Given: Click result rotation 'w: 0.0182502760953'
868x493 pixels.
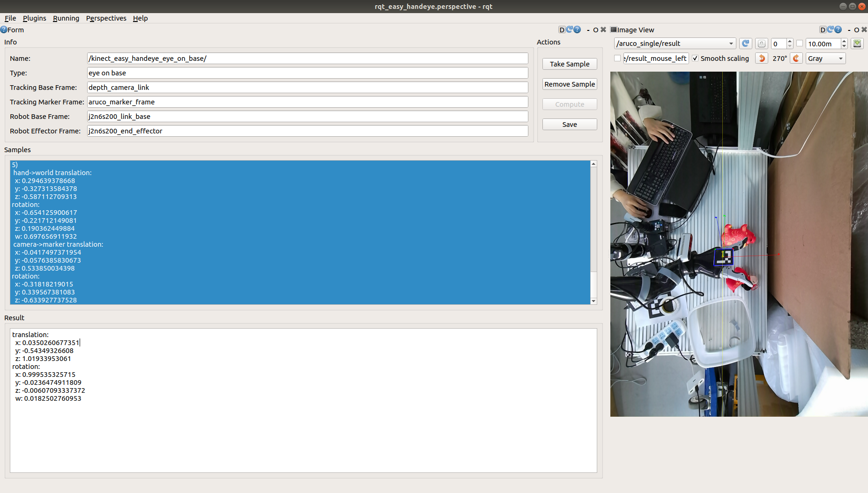Looking at the screenshot, I should coord(48,398).
